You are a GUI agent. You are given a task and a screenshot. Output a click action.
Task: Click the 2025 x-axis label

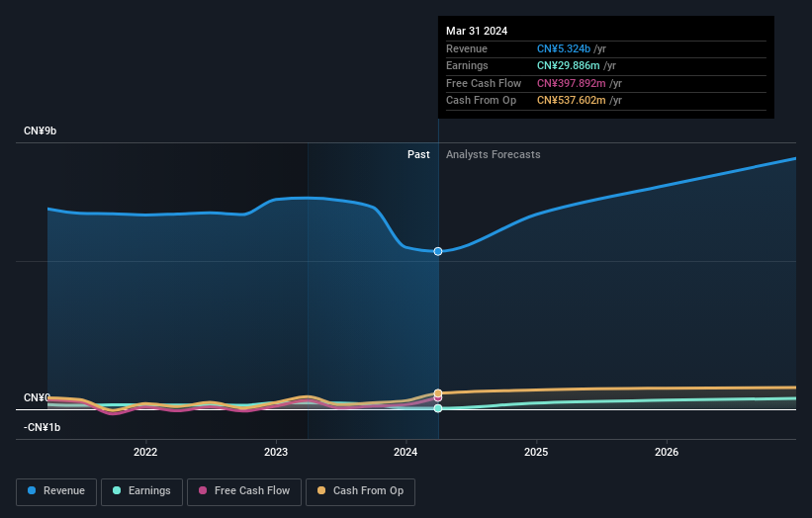pyautogui.click(x=536, y=453)
